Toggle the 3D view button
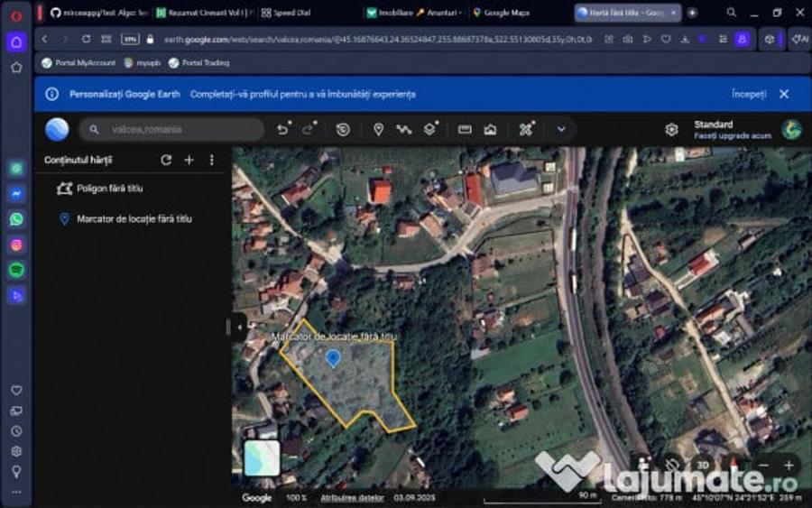The image size is (812, 508). click(x=702, y=465)
